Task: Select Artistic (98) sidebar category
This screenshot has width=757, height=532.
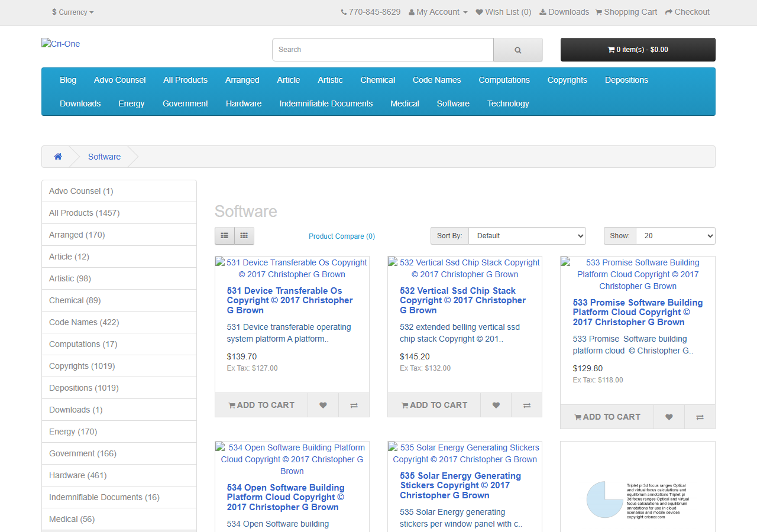Action: 119,278
